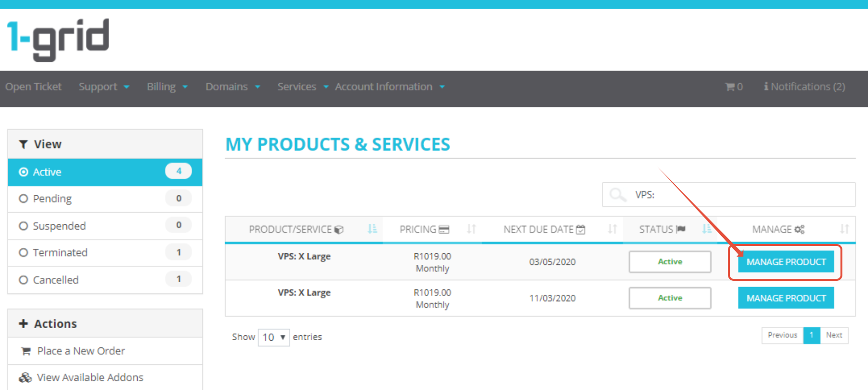Click the Next Due Date column header

pyautogui.click(x=552, y=230)
